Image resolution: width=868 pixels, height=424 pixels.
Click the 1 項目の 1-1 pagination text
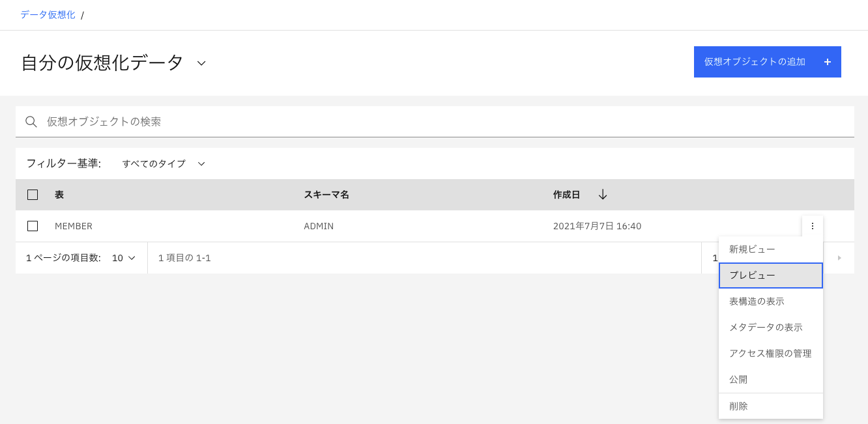click(x=184, y=258)
